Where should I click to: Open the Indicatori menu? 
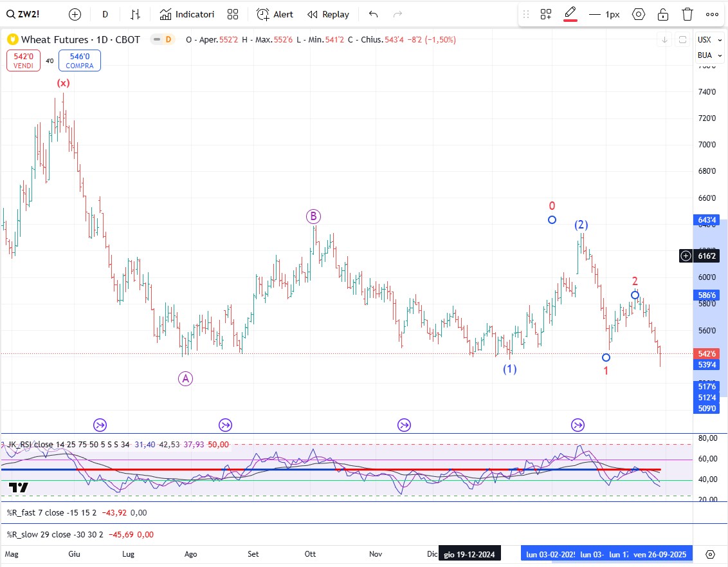point(187,14)
